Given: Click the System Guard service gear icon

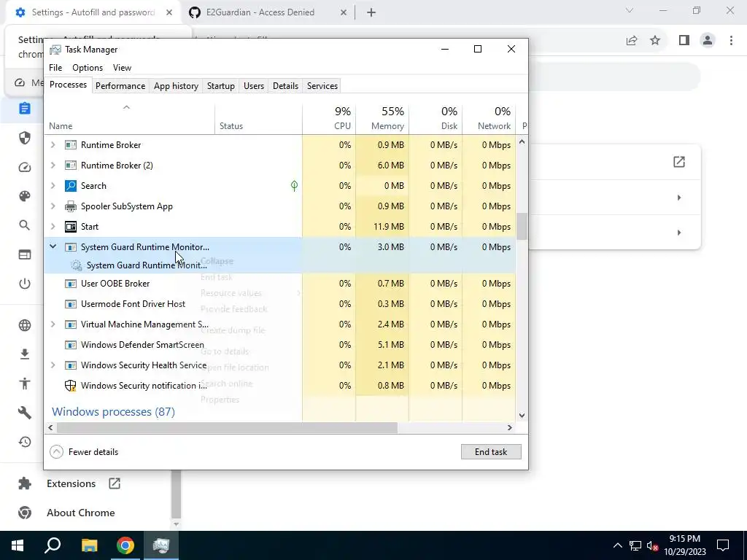Looking at the screenshot, I should pos(76,265).
